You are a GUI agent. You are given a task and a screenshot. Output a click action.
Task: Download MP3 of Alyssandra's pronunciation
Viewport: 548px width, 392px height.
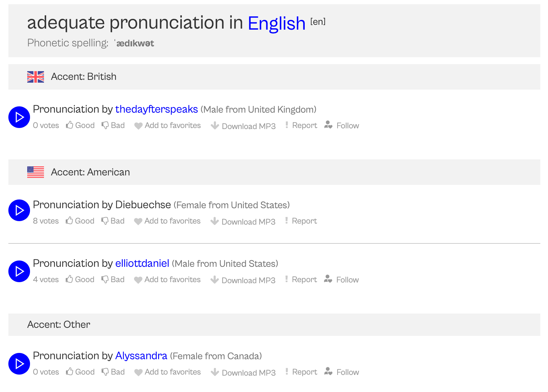coord(243,372)
